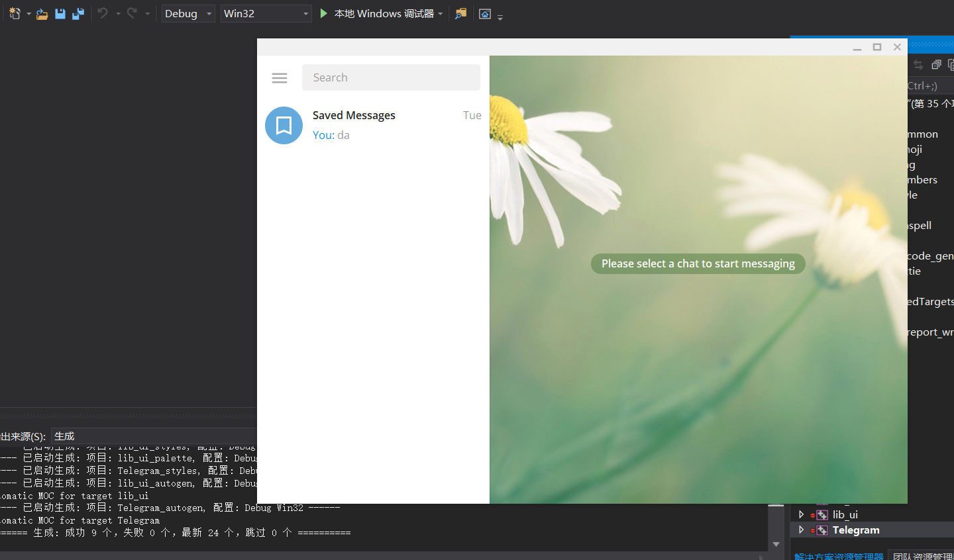This screenshot has width=954, height=560.
Task: Open Find in Files with the magnifier icon
Action: click(460, 13)
